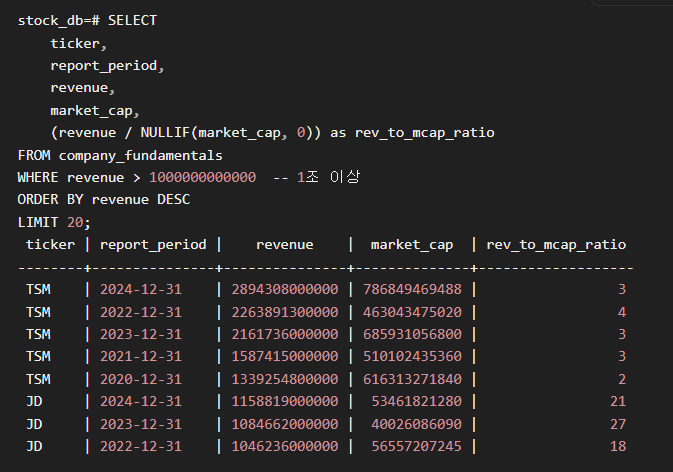Viewport: 673px width, 472px height.
Task: Click the SELECT keyword
Action: tap(132, 20)
